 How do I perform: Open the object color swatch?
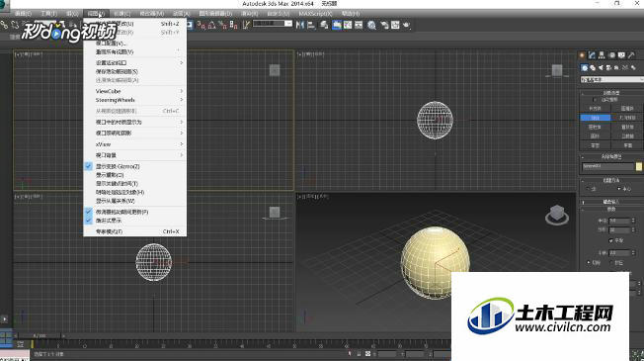[639, 166]
